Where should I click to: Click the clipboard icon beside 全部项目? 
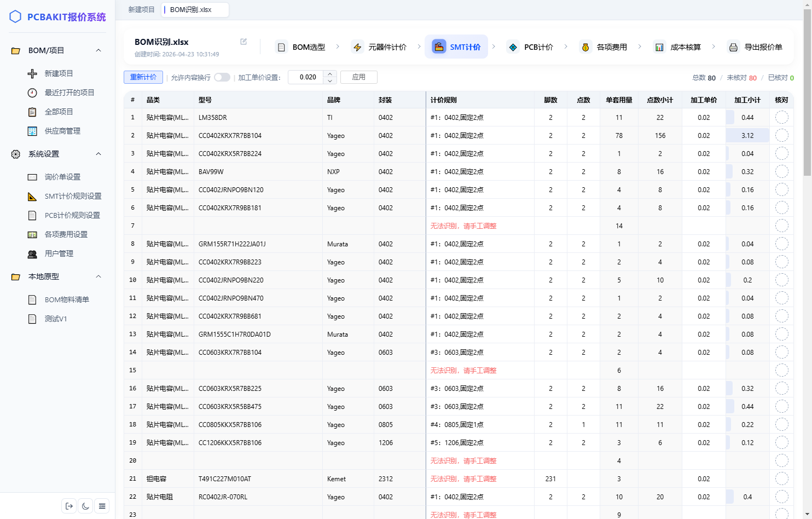coord(32,112)
